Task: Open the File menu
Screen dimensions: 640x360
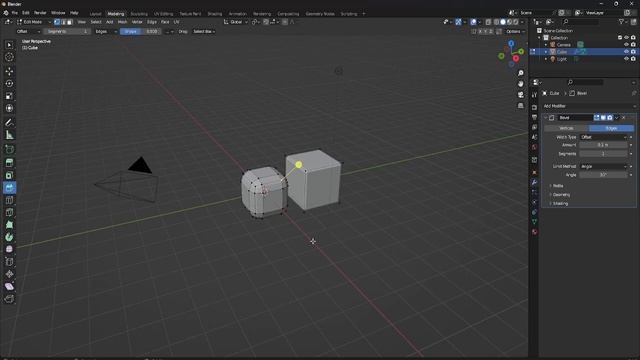Action: coord(15,13)
